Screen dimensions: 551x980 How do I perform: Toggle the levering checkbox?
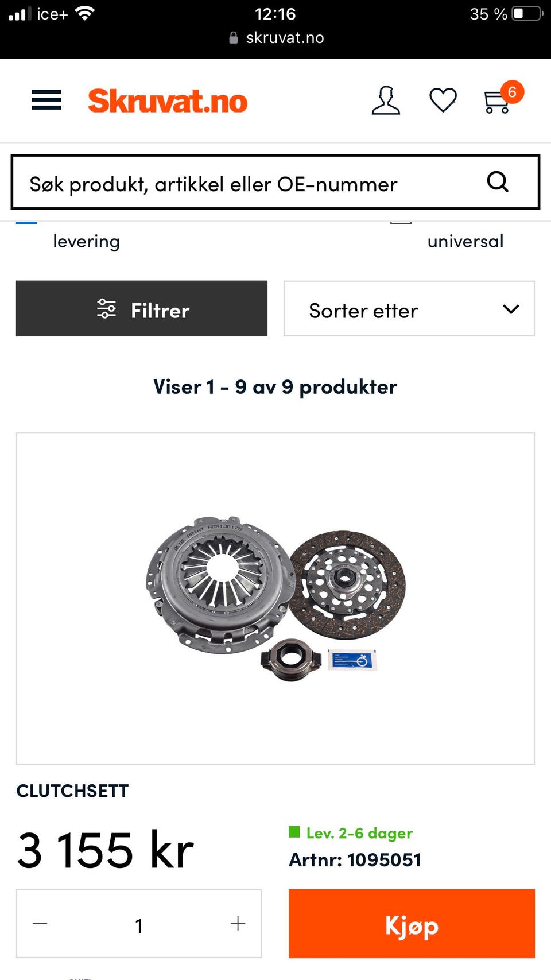click(26, 222)
